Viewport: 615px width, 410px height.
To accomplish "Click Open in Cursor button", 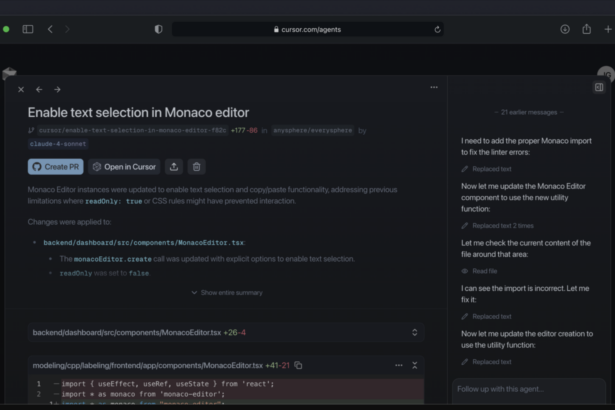I will click(124, 167).
